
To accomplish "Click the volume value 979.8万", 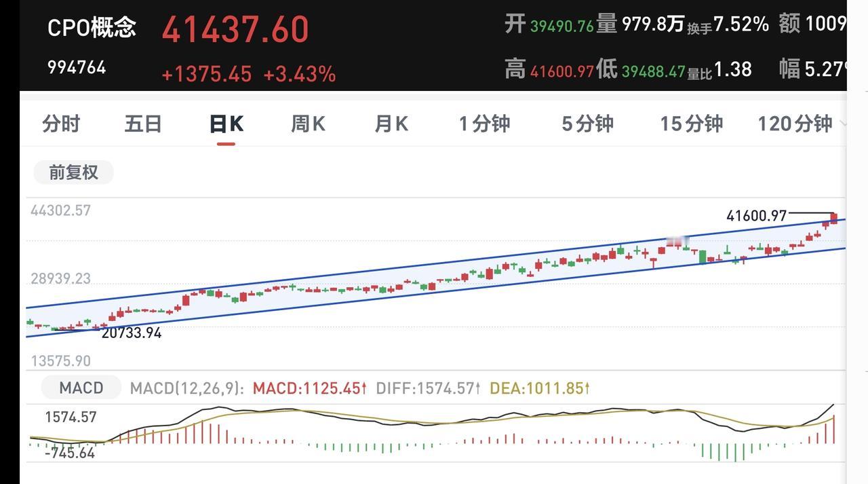I will [x=652, y=24].
